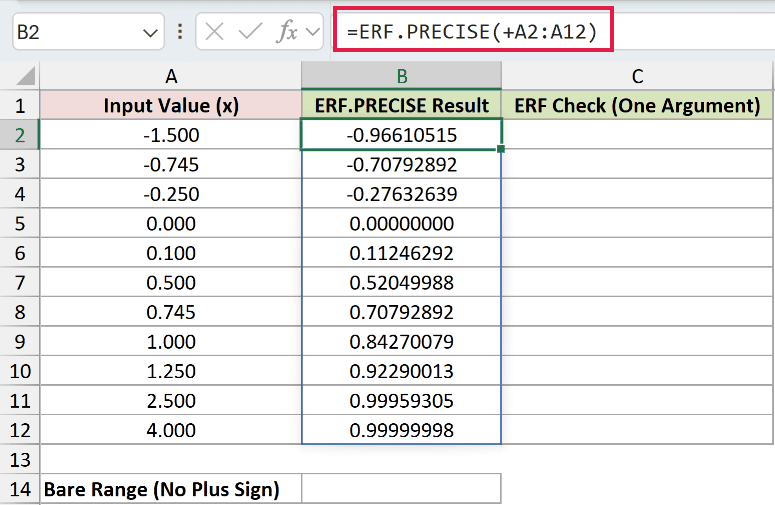This screenshot has height=505, width=775.
Task: Expand the Name Box dropdown arrow
Action: (x=150, y=33)
